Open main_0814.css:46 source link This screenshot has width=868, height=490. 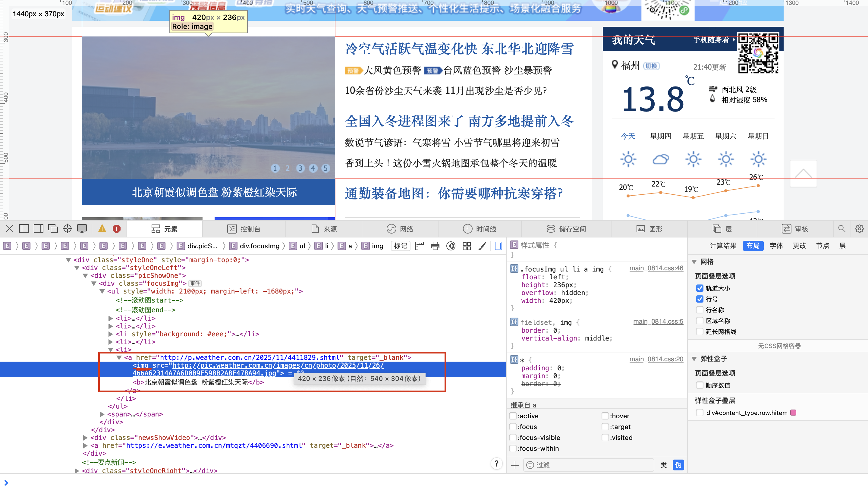(x=656, y=268)
